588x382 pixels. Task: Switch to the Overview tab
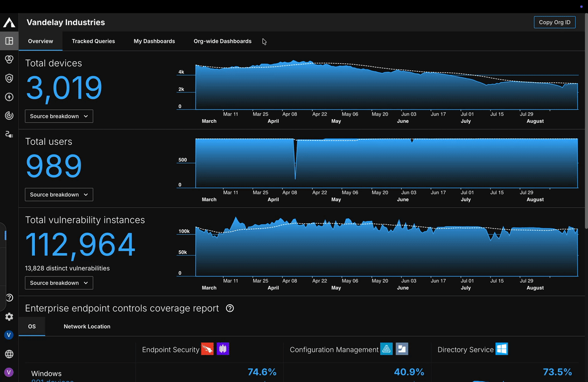(40, 41)
